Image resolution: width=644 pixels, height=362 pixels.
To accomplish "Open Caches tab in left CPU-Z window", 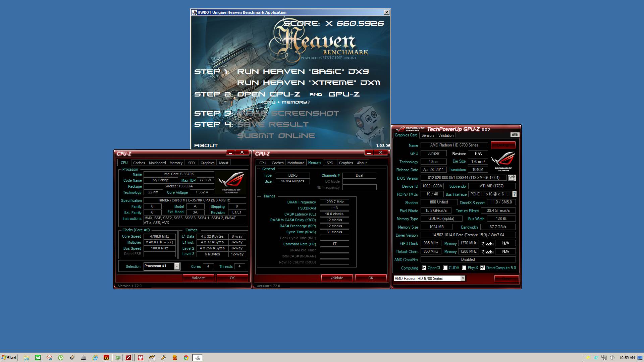I will tap(139, 163).
